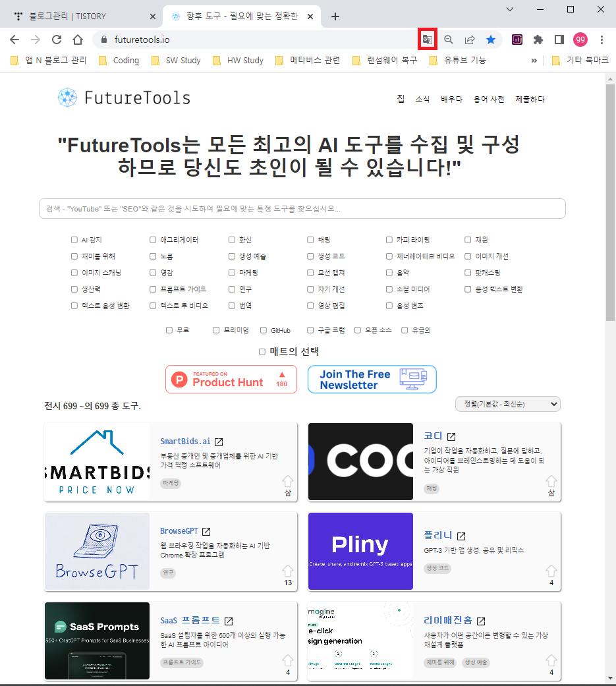Image resolution: width=616 pixels, height=686 pixels.
Task: Open the tab search chevron
Action: 510,9
